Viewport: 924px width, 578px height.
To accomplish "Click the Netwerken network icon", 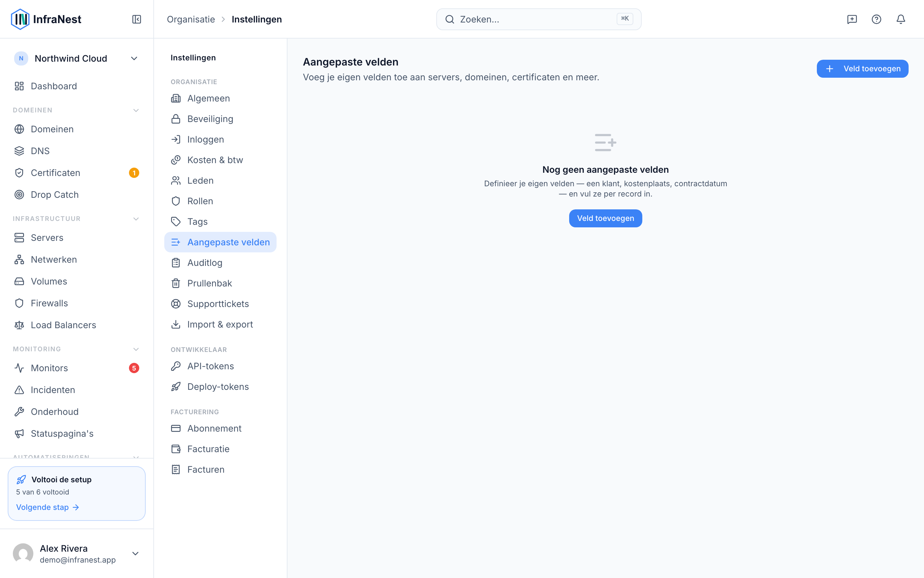I will coord(19,259).
